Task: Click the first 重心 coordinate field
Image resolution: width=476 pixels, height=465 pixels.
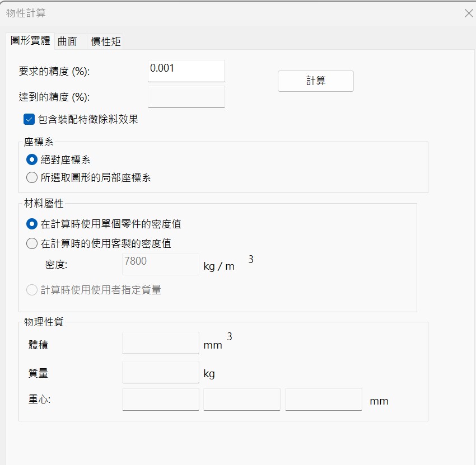Action: [x=160, y=400]
